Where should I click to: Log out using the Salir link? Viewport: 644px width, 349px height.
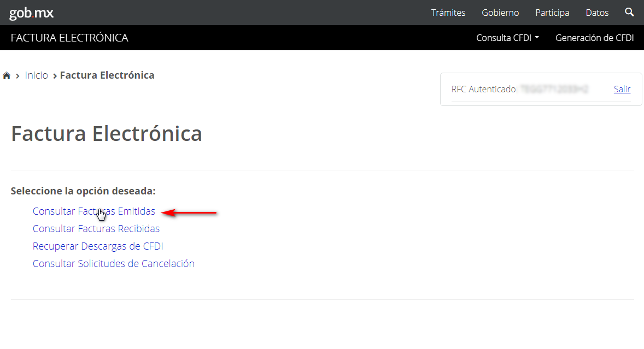[x=622, y=89]
